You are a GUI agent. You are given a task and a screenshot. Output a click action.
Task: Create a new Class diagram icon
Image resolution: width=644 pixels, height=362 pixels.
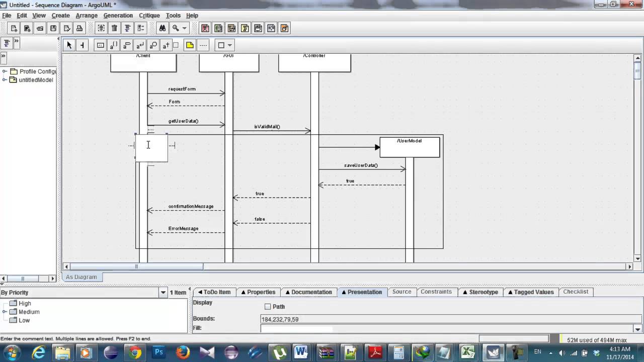click(x=218, y=28)
